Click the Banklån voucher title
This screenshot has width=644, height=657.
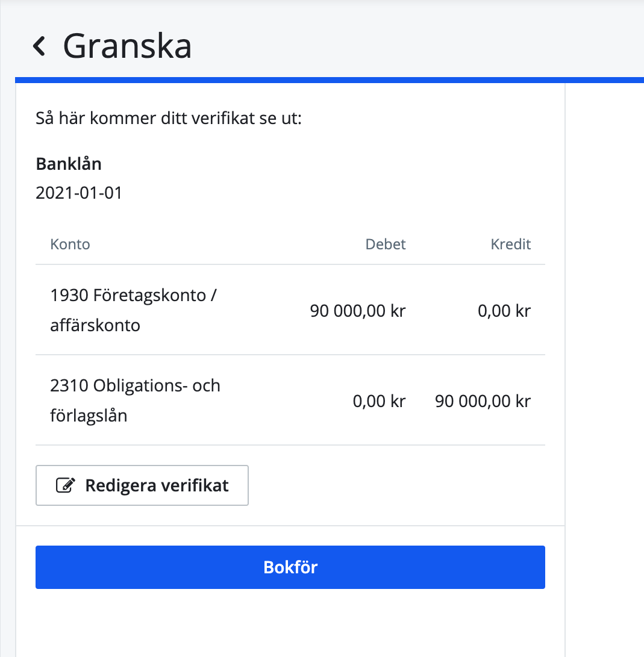69,163
